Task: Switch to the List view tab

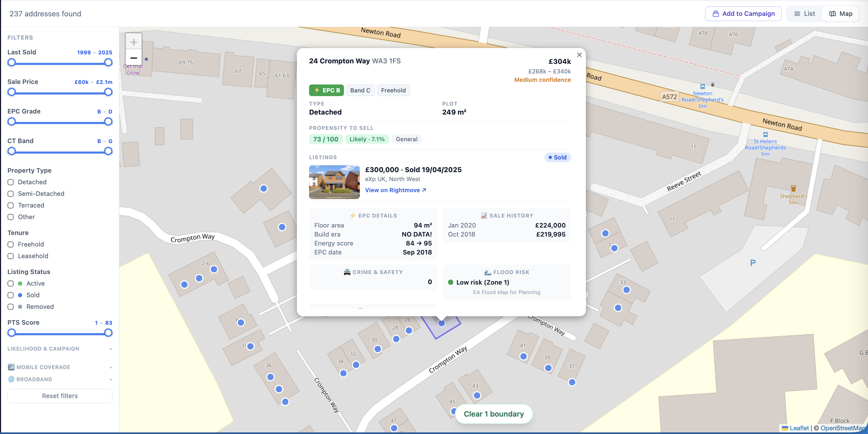Action: (x=804, y=14)
